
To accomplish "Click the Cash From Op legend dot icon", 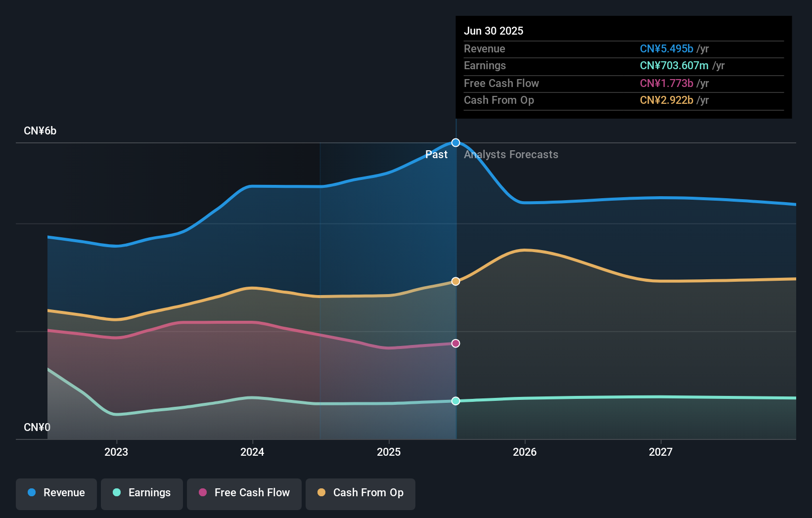I will tap(321, 493).
